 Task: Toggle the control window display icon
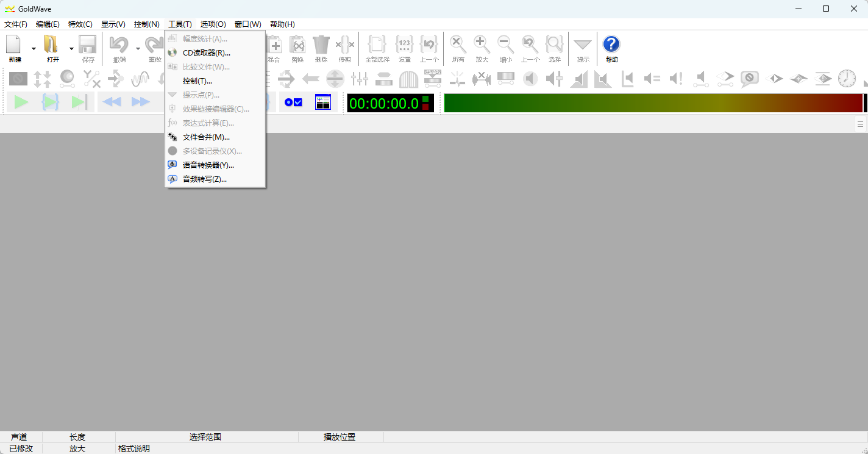(x=322, y=102)
